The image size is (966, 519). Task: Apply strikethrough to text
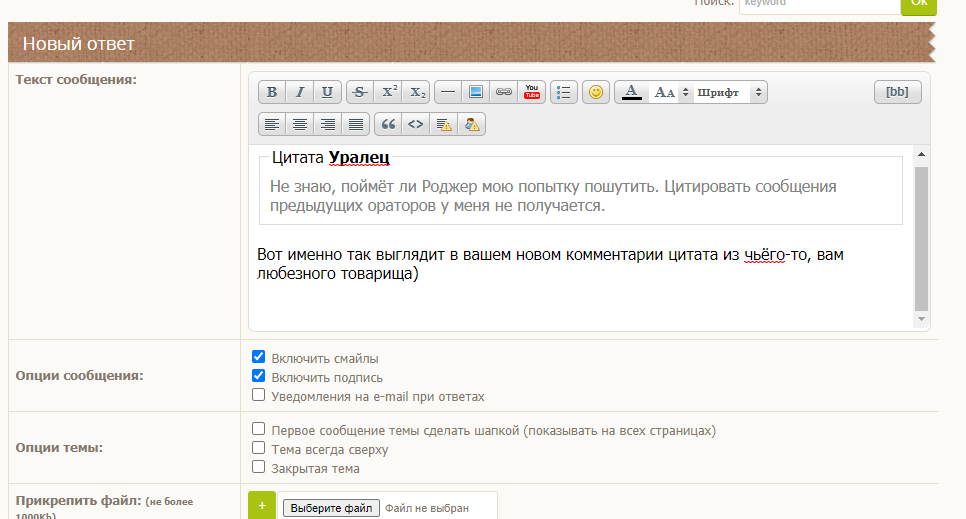360,92
